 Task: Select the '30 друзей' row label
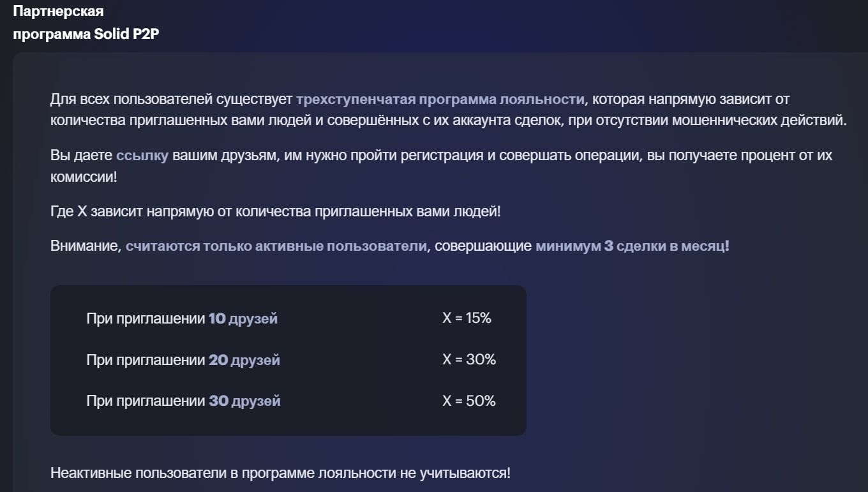point(244,401)
